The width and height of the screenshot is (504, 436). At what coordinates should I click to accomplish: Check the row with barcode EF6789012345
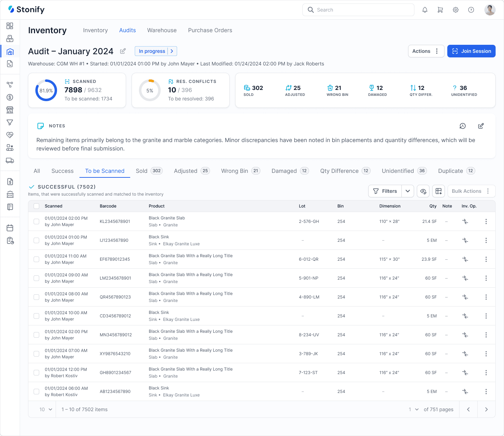point(36,259)
